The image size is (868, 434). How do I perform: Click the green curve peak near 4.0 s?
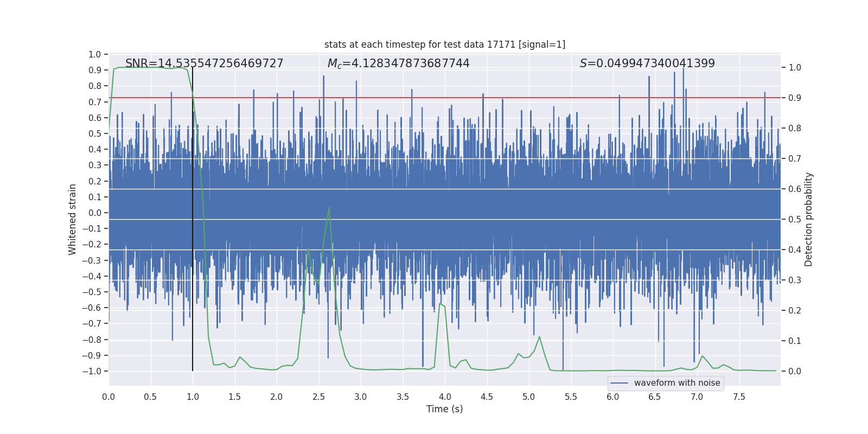tap(441, 304)
